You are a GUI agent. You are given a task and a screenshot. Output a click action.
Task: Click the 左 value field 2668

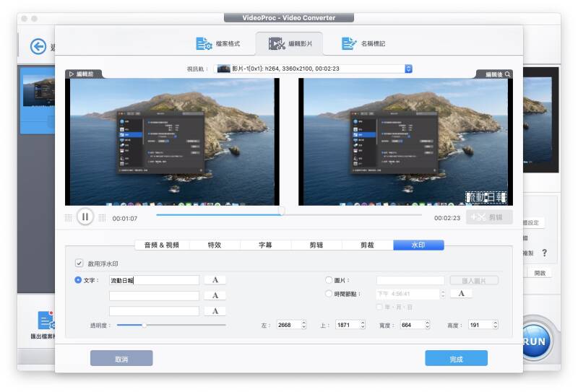288,325
